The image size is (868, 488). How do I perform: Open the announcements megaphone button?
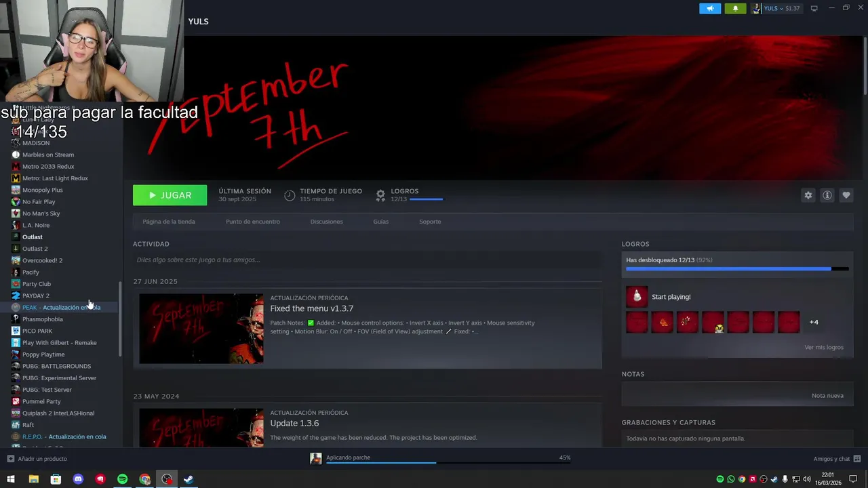(710, 8)
